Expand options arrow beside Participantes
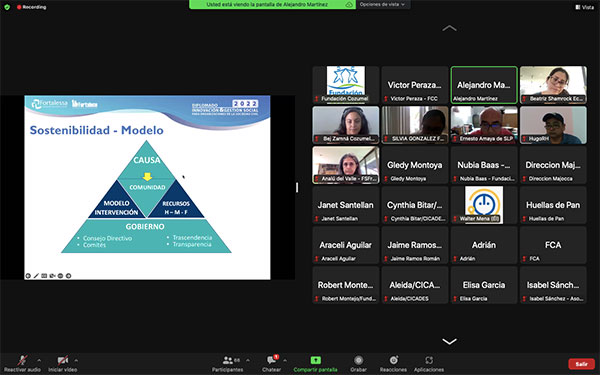The height and width of the screenshot is (375, 600). click(248, 360)
